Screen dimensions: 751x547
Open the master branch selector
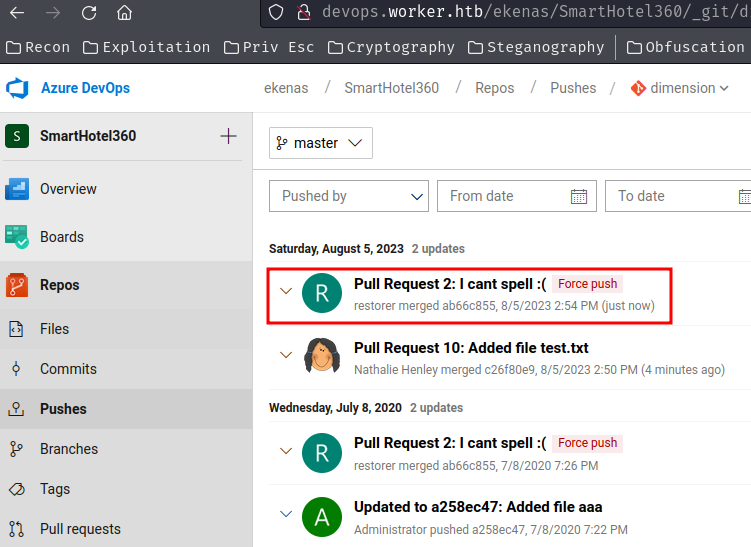pos(321,143)
